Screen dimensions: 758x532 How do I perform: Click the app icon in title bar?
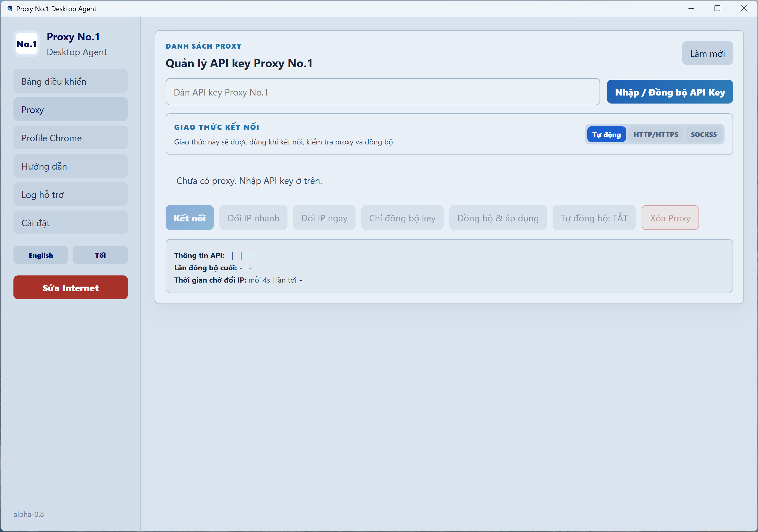[9, 8]
